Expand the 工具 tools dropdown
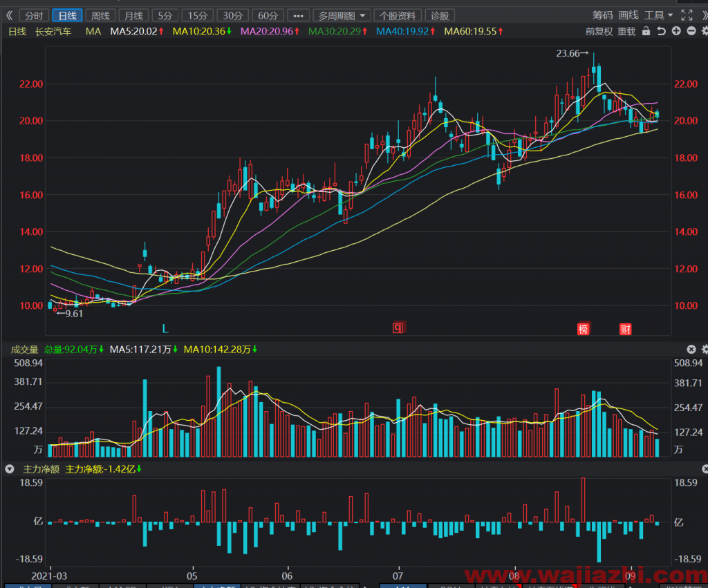 click(x=658, y=15)
